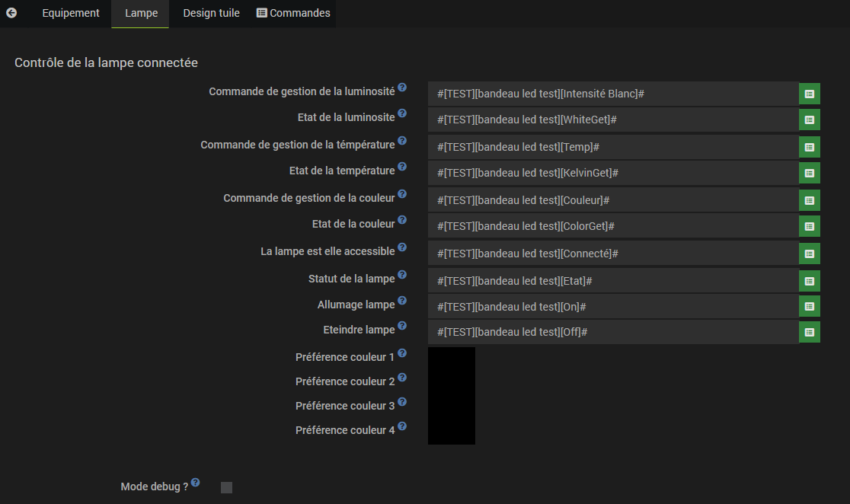Go to the Commandes tab
The width and height of the screenshot is (850, 504).
(293, 13)
